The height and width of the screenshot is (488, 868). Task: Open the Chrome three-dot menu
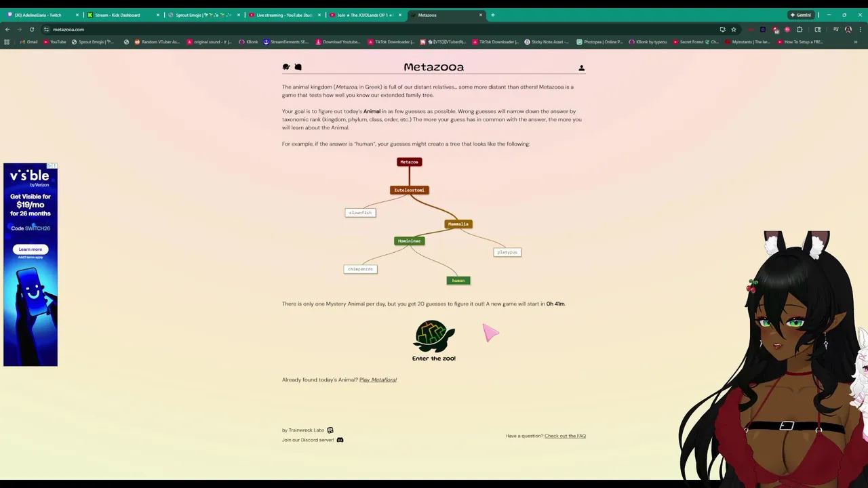click(861, 29)
